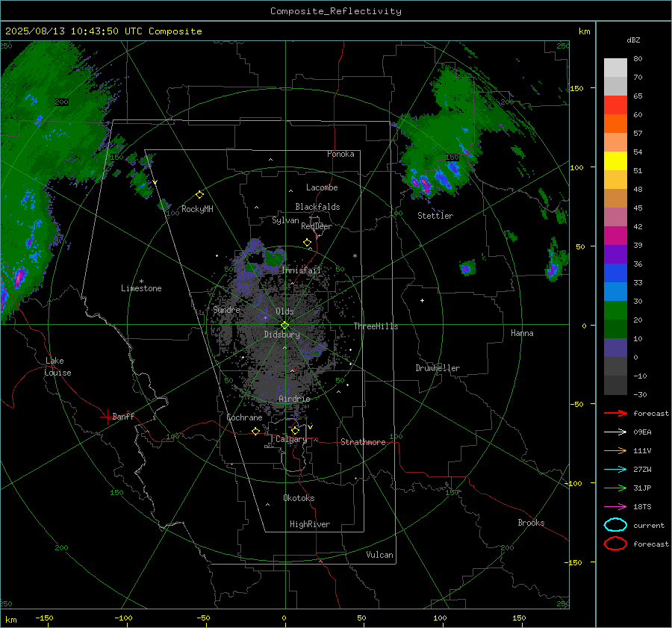The width and height of the screenshot is (672, 628).
Task: Click the 150 tick on right axis
Action: (x=576, y=88)
